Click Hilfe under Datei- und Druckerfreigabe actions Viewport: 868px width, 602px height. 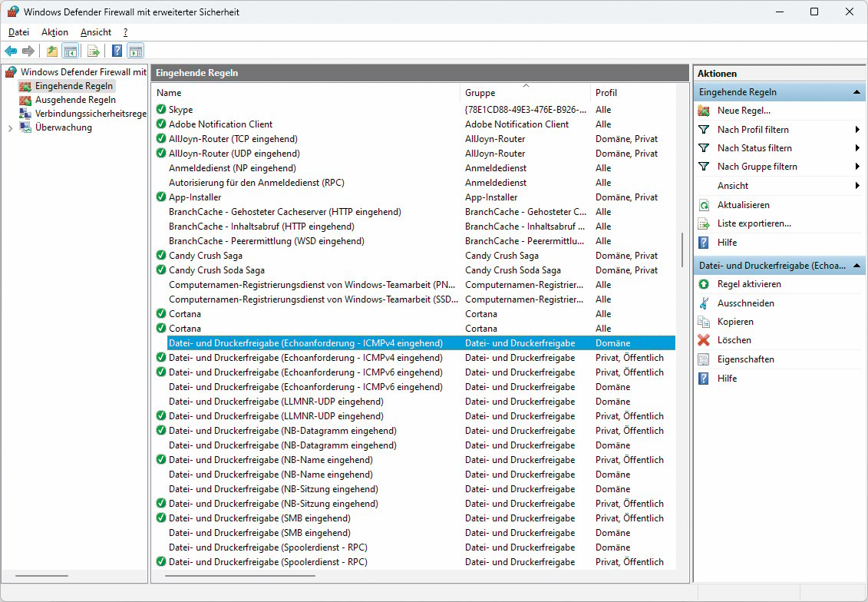tap(727, 379)
